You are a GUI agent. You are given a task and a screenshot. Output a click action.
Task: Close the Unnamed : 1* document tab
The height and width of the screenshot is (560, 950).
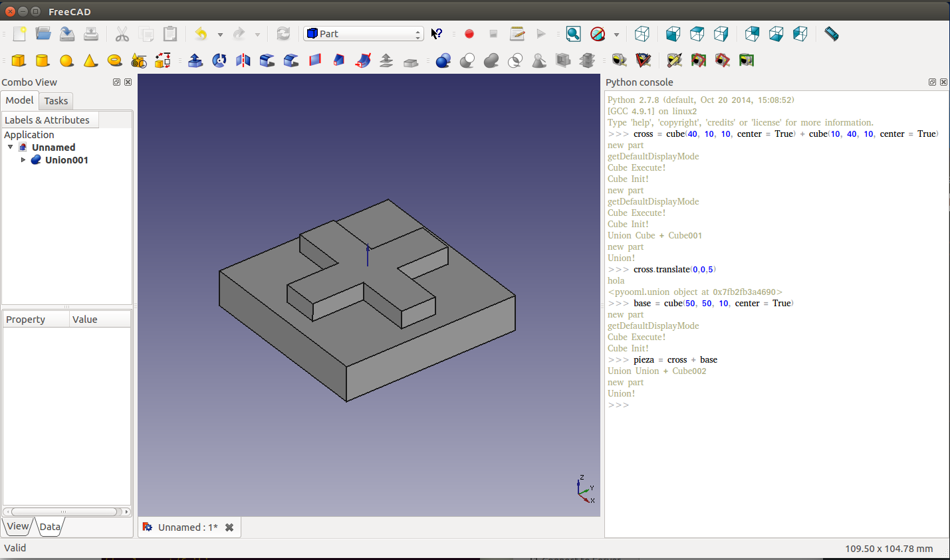[229, 527]
